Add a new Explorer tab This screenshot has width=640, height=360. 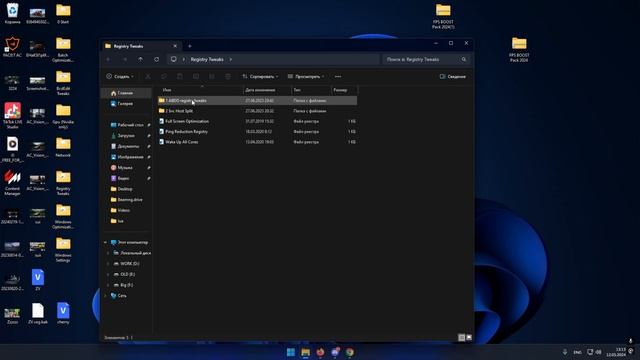190,46
